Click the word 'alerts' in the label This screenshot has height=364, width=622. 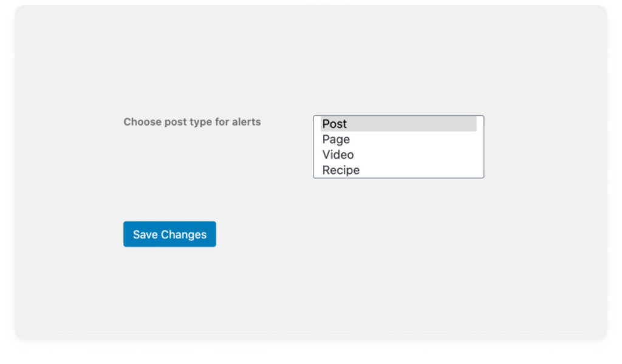point(247,122)
